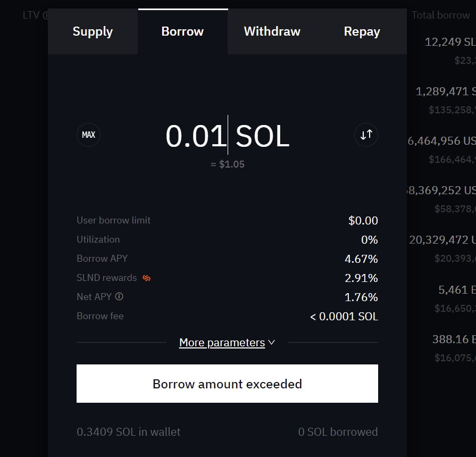Go to the Repay tab
Image resolution: width=476 pixels, height=457 pixels.
pyautogui.click(x=362, y=31)
